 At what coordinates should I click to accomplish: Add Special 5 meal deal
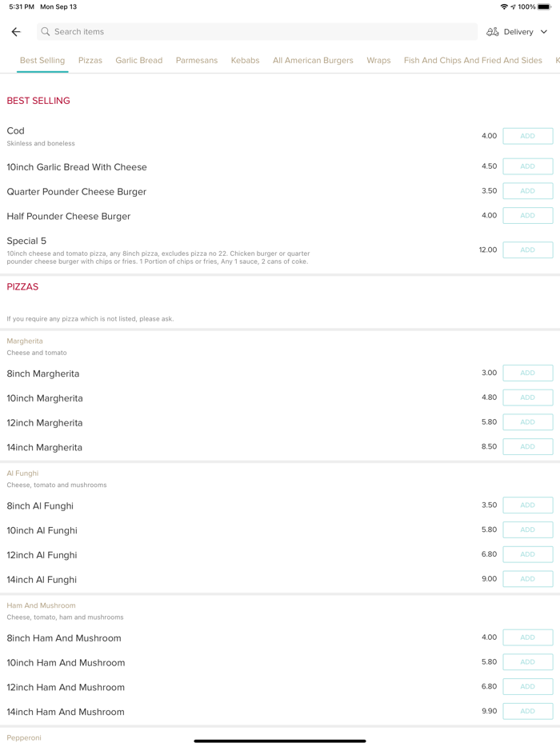point(527,250)
